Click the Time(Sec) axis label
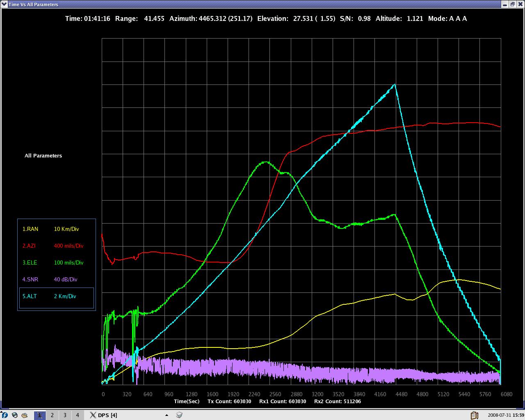Image resolution: width=525 pixels, height=420 pixels. tap(187, 401)
